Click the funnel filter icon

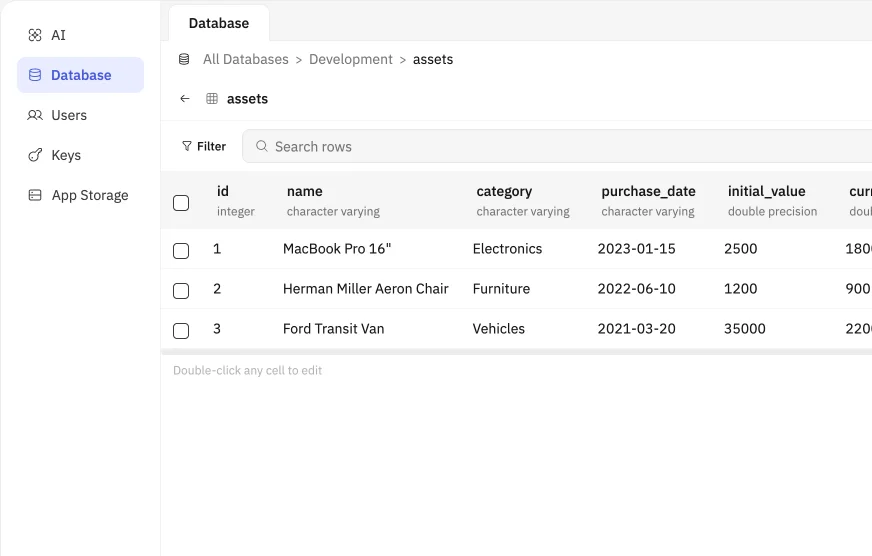(x=187, y=146)
